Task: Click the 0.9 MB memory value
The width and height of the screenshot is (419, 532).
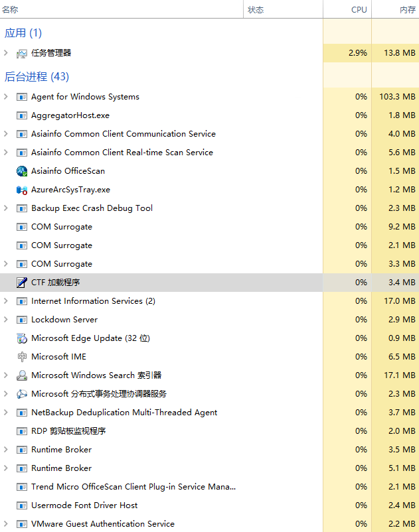Action: coord(402,338)
